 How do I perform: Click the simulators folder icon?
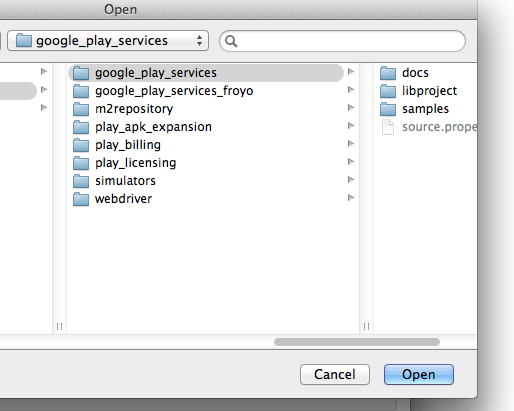point(81,181)
